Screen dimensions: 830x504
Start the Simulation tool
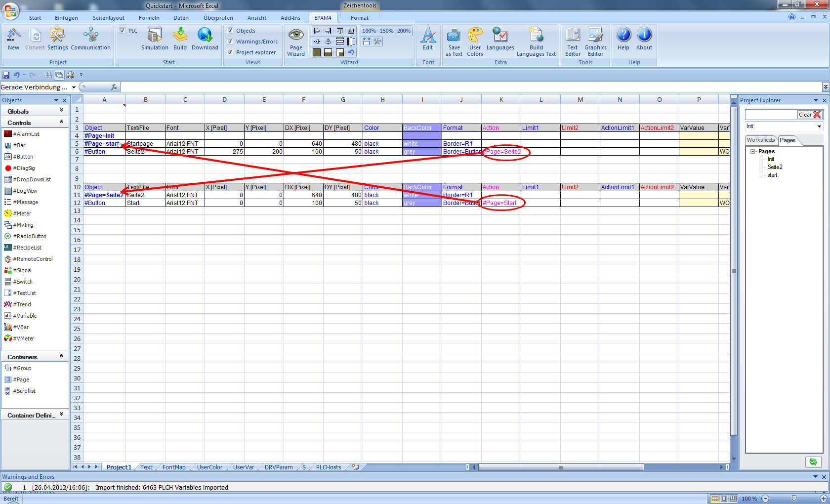pyautogui.click(x=155, y=39)
